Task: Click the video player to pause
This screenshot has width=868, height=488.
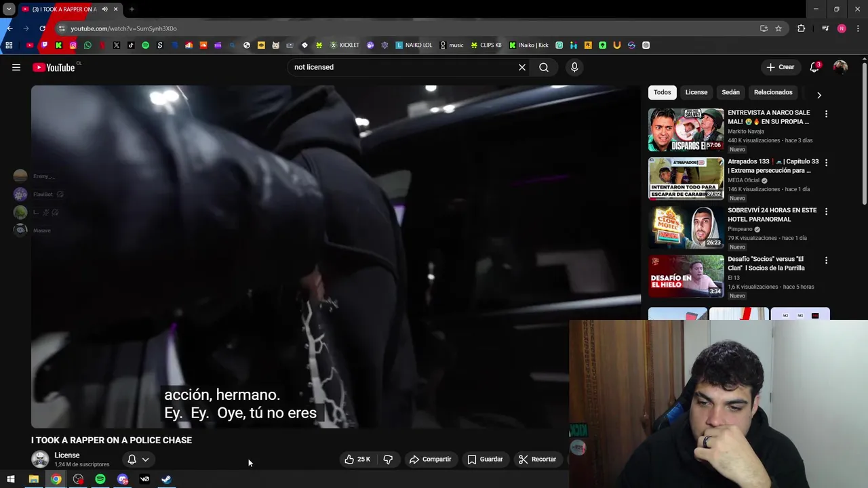Action: click(336, 256)
